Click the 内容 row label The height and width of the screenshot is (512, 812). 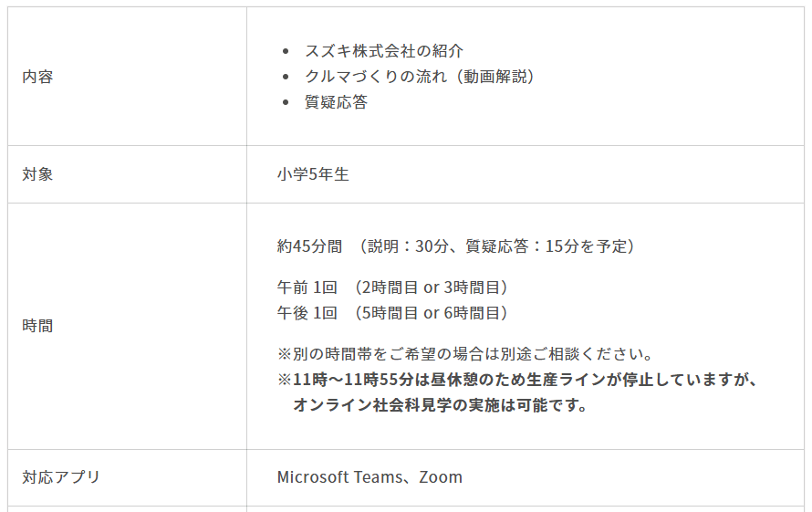point(37,77)
